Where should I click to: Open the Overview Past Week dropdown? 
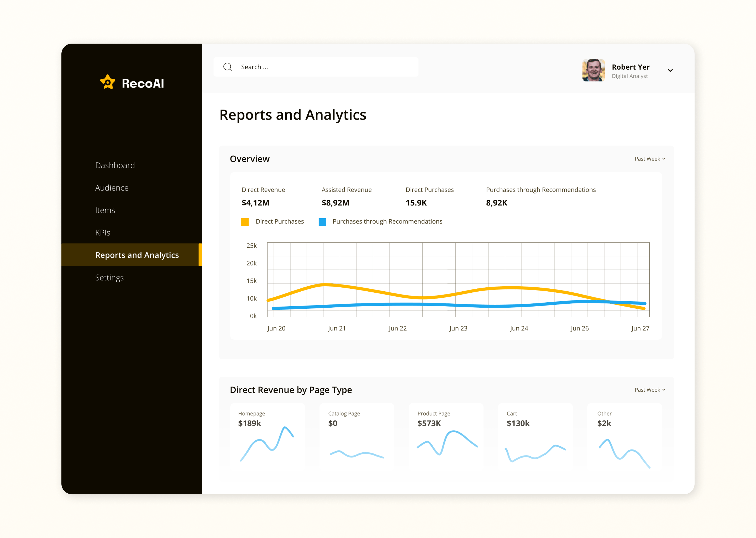(650, 159)
